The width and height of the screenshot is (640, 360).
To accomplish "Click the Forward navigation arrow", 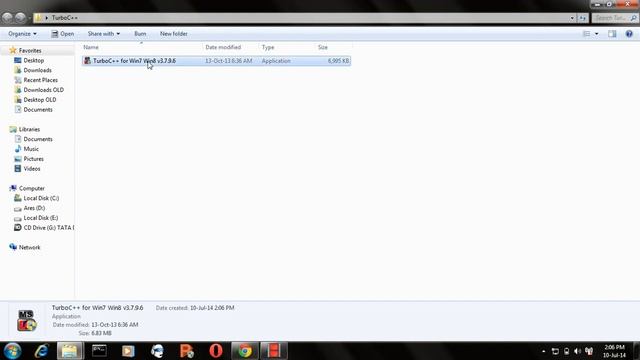I will (20, 18).
